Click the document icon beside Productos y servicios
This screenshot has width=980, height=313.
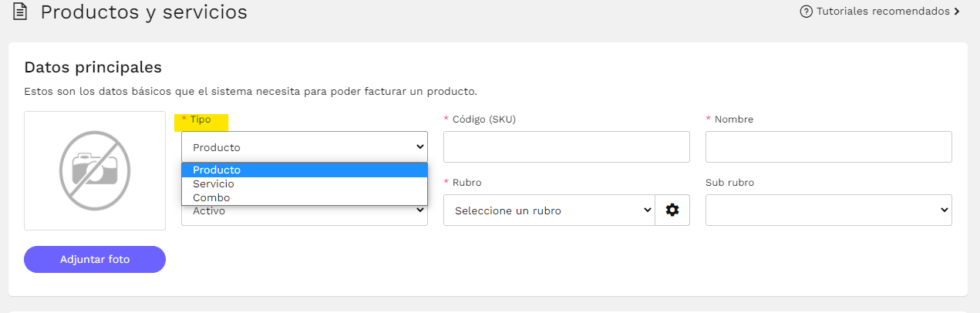(x=20, y=12)
